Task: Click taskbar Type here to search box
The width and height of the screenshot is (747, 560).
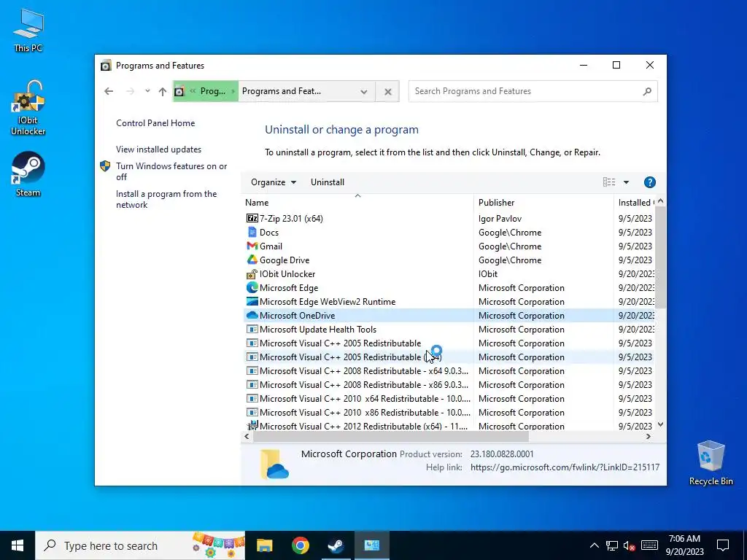Action: (140, 545)
